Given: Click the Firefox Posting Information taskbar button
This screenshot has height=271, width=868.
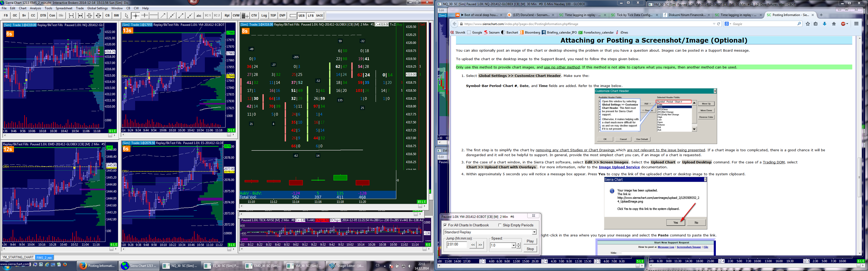Looking at the screenshot, I should [x=97, y=266].
